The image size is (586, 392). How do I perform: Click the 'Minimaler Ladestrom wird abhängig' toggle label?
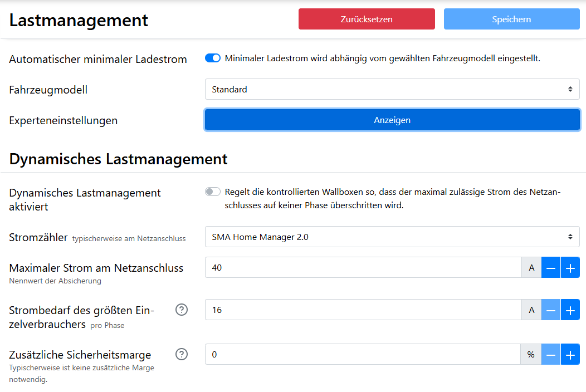(382, 58)
